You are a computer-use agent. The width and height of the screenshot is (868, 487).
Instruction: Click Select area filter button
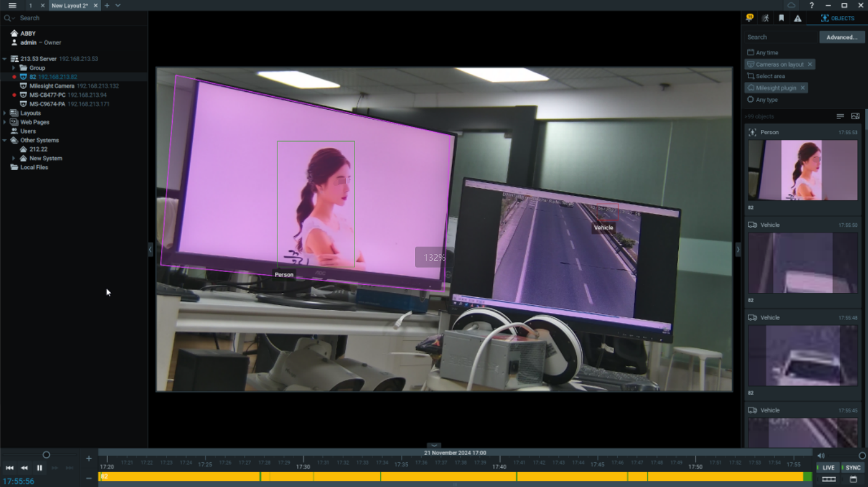click(x=766, y=76)
